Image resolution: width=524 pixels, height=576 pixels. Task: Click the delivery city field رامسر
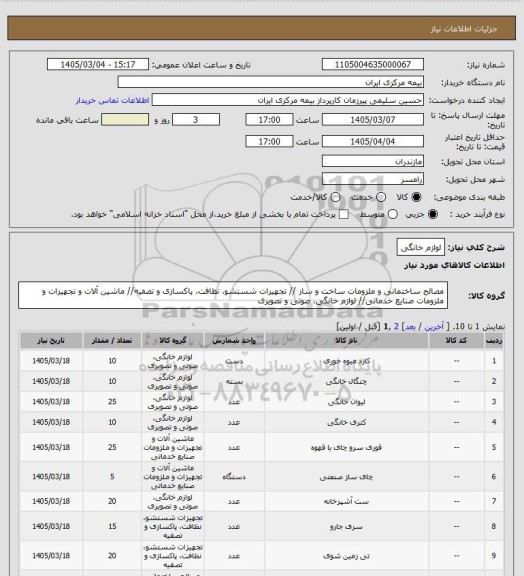373,179
